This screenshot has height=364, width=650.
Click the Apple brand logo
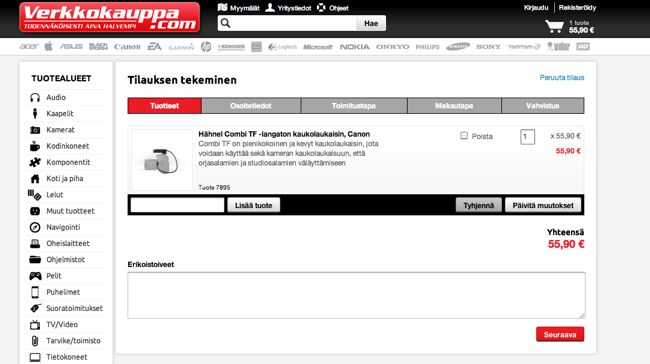49,46
